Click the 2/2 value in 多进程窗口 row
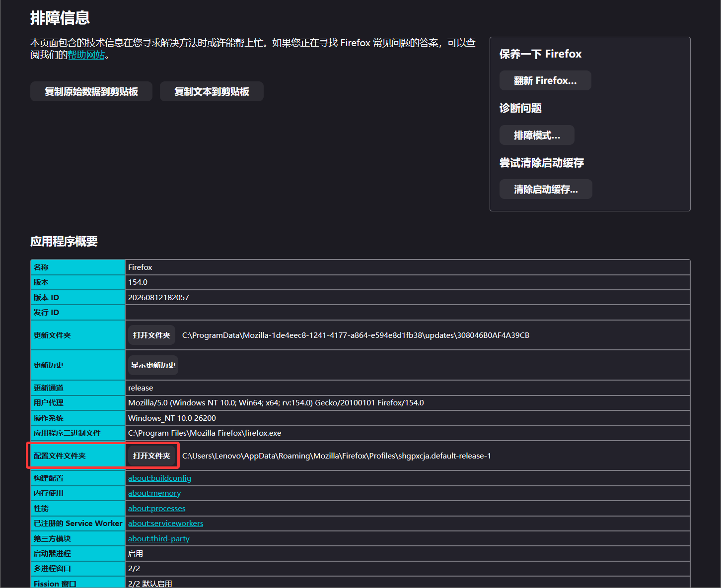Image resolution: width=721 pixels, height=588 pixels. (x=134, y=568)
